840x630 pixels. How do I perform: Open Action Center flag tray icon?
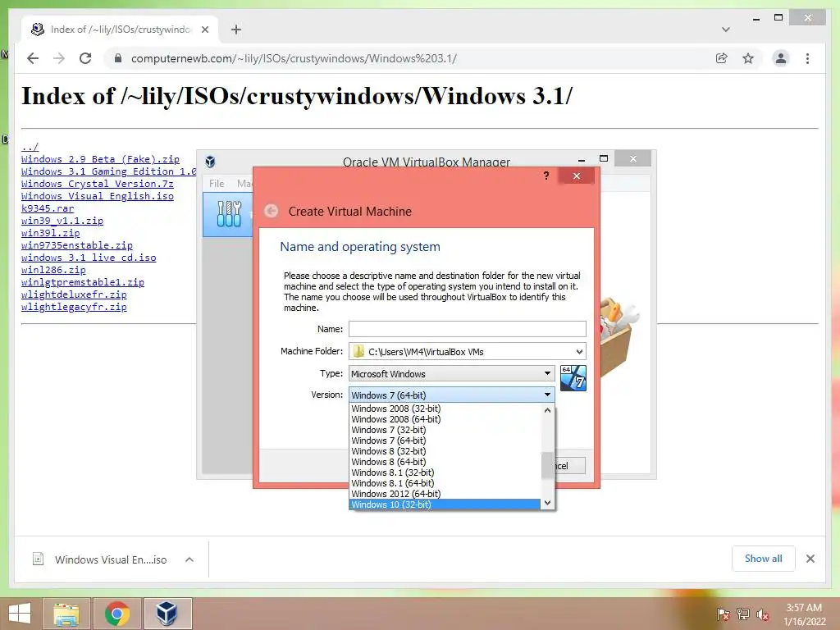pos(723,614)
